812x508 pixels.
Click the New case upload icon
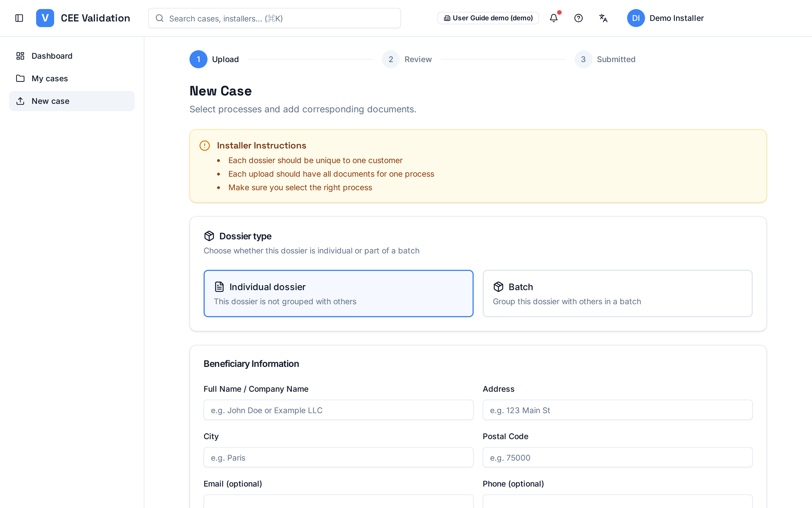20,101
